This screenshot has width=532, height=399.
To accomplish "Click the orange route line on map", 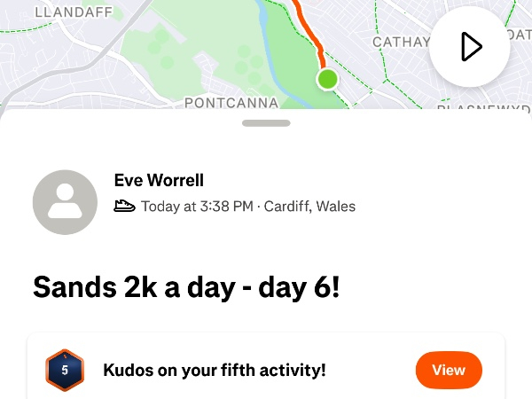I will 309,28.
